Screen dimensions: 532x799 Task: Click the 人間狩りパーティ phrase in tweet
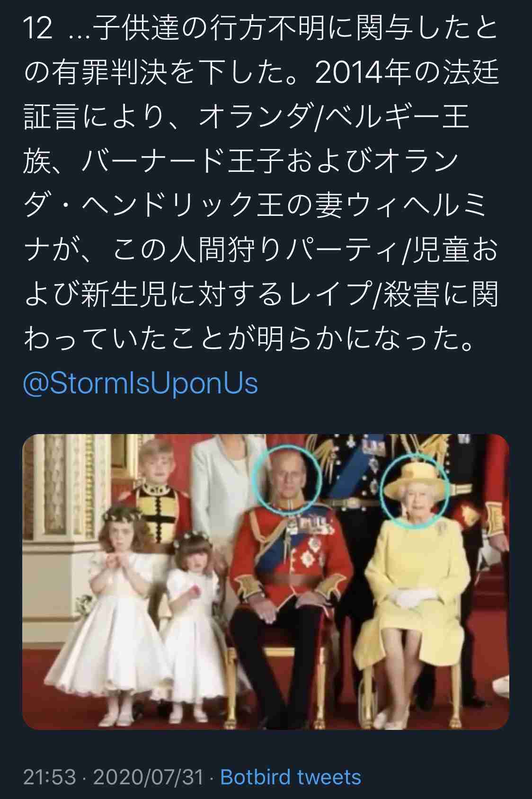pyautogui.click(x=283, y=251)
